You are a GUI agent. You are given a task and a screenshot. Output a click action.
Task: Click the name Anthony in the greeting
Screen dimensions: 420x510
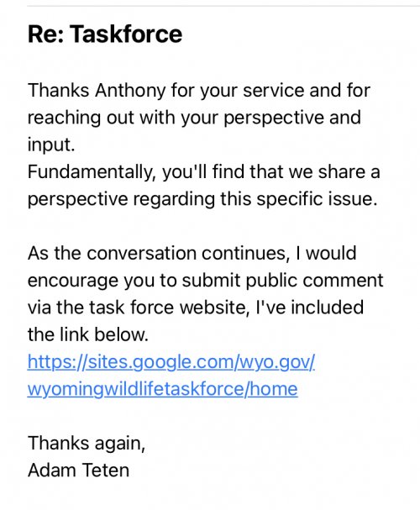coord(130,91)
